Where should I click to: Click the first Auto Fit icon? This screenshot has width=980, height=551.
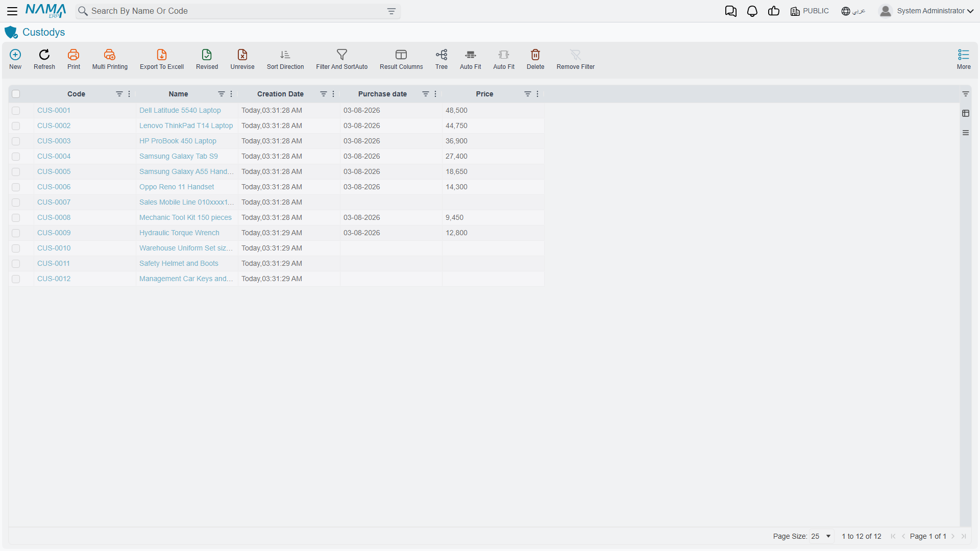471,55
